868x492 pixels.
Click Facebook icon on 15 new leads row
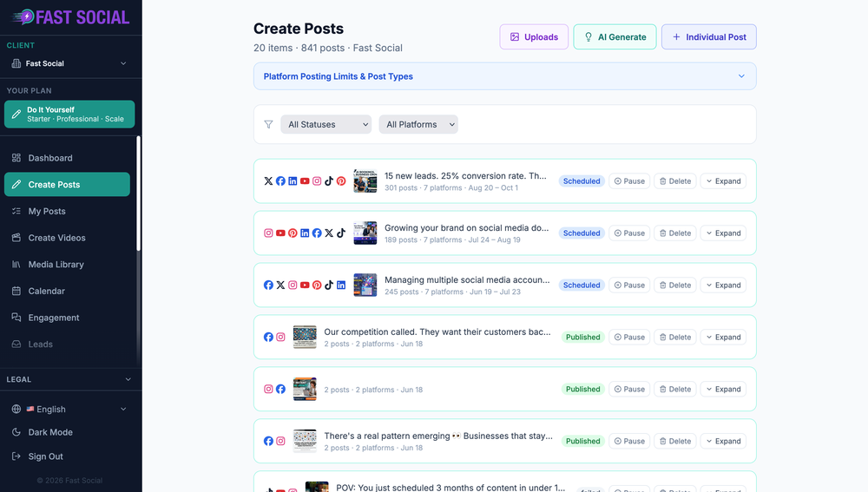tap(280, 181)
